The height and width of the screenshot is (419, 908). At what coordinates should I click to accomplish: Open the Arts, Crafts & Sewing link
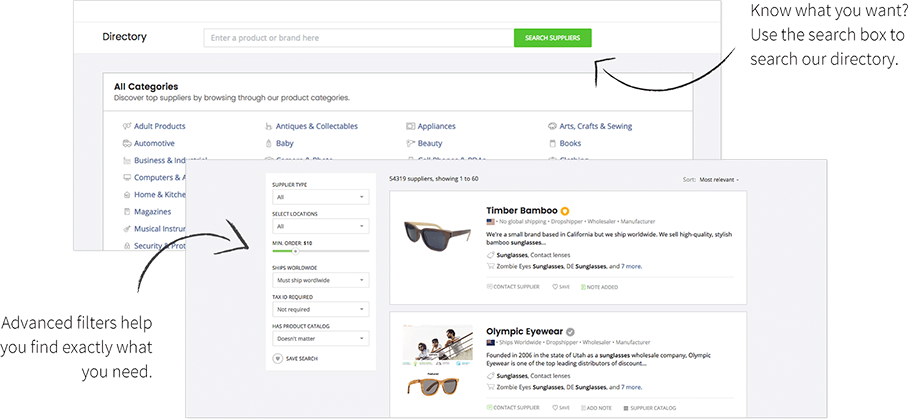coord(596,126)
